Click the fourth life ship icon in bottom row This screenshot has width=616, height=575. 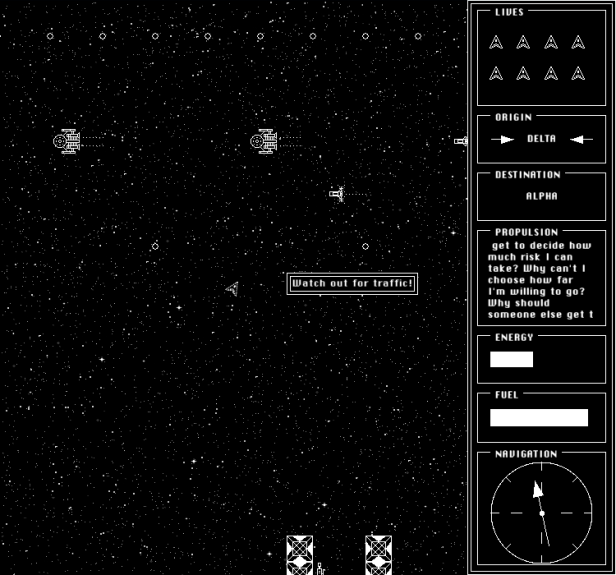pyautogui.click(x=578, y=73)
